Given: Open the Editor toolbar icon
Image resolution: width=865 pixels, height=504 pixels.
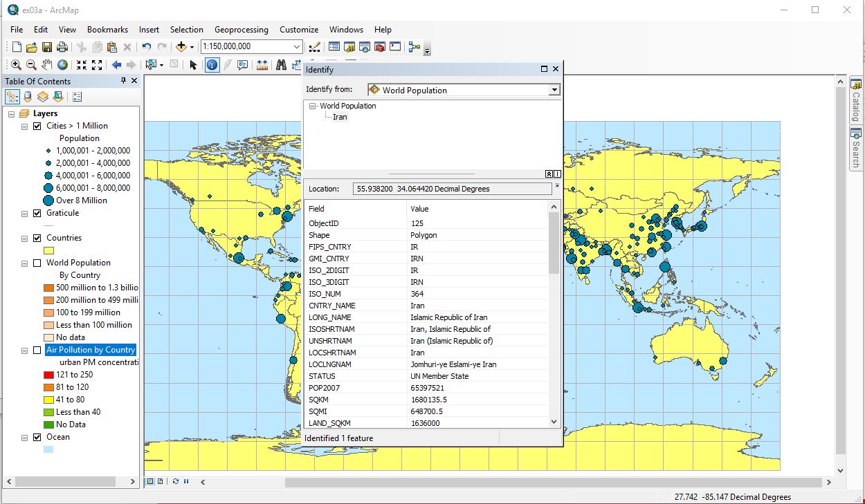Looking at the screenshot, I should [315, 47].
